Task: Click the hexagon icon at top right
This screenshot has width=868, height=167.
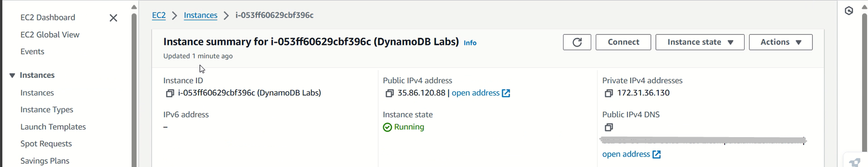Action: (x=849, y=11)
